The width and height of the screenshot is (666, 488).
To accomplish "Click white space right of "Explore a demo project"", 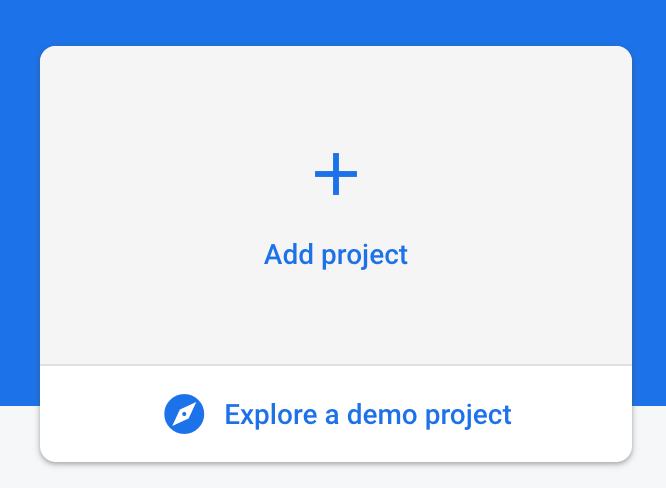I will click(x=575, y=414).
